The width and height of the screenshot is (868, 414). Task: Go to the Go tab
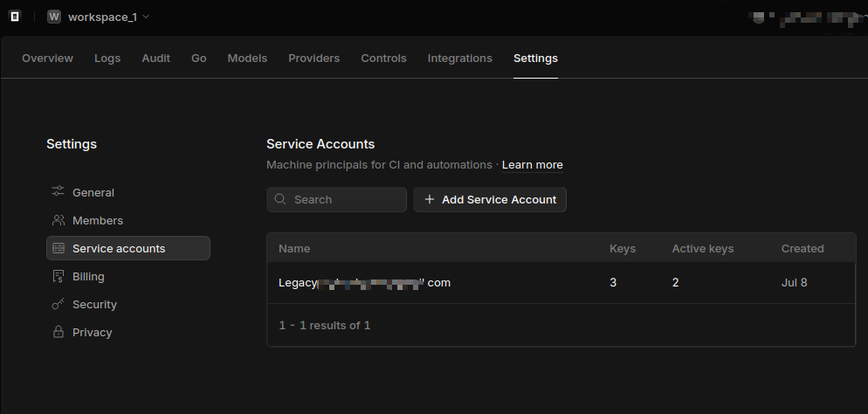(x=199, y=59)
